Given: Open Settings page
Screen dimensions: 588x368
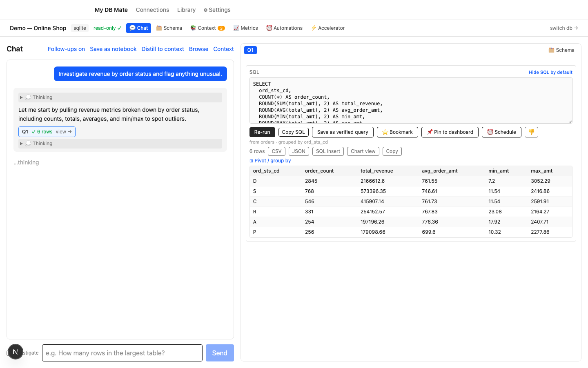Looking at the screenshot, I should 217,10.
